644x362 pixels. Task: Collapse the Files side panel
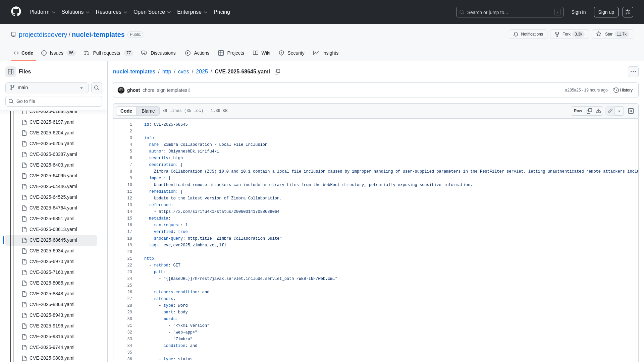(x=10, y=71)
